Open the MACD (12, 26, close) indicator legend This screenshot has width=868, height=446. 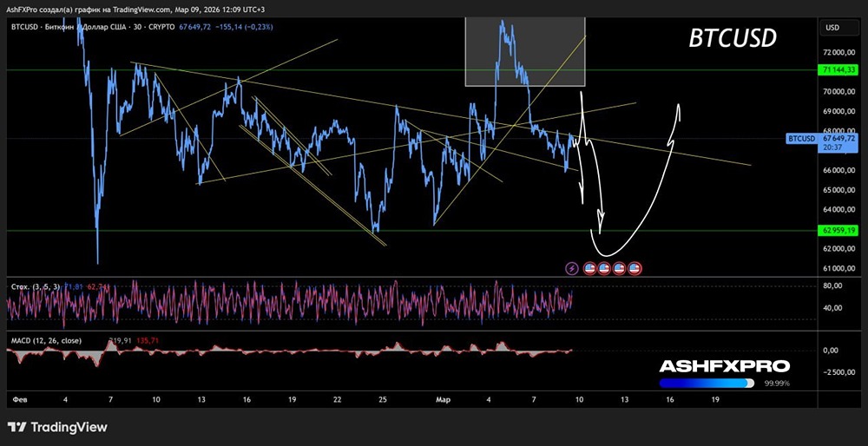pos(47,341)
